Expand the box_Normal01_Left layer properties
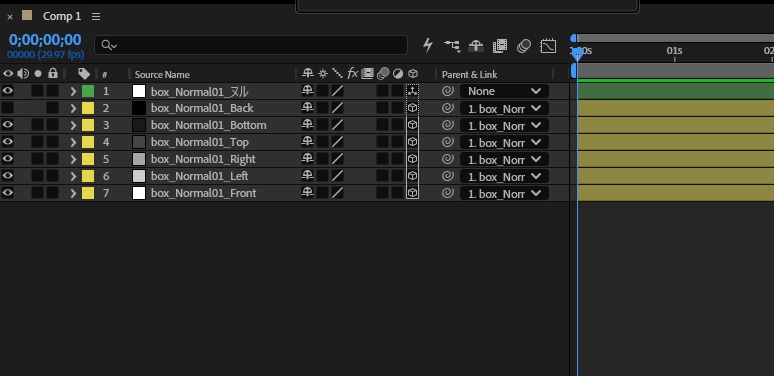The width and height of the screenshot is (774, 376). click(x=73, y=176)
